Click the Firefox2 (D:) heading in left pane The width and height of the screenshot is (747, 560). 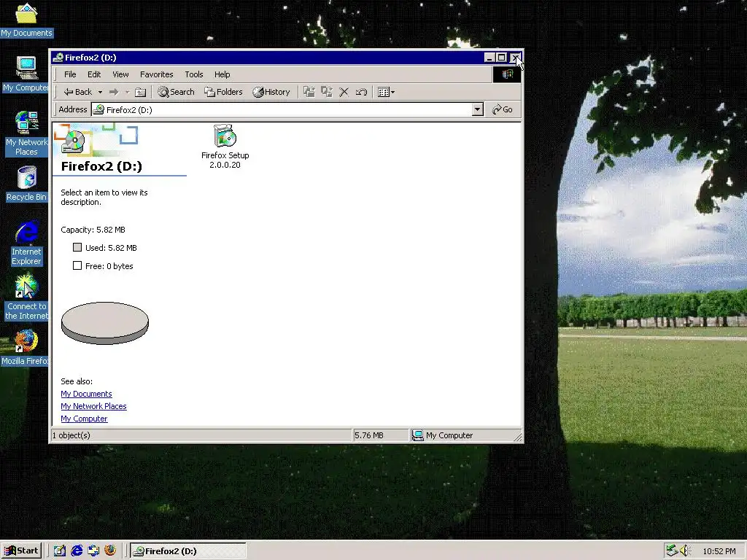(101, 166)
